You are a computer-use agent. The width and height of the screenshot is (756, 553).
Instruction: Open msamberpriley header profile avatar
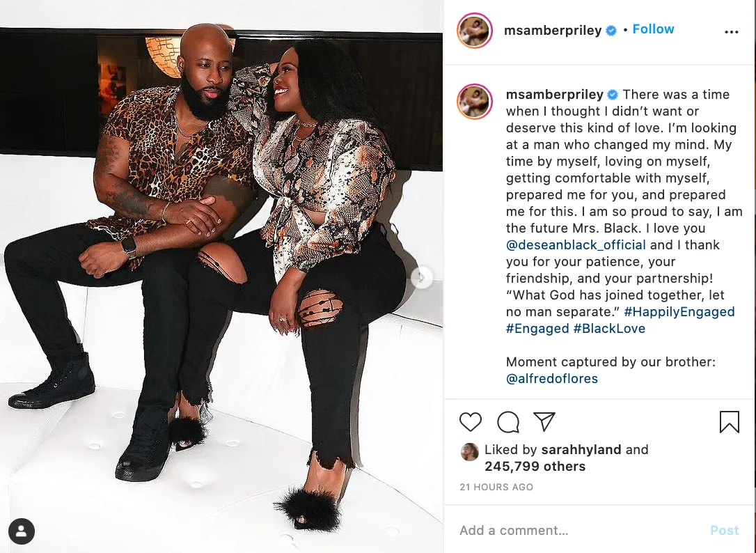475,31
